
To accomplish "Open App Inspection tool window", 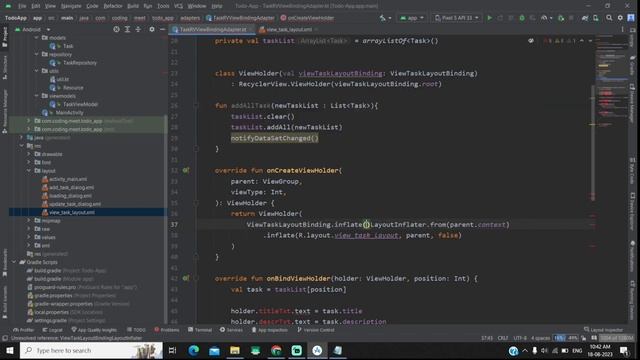I will (269, 330).
